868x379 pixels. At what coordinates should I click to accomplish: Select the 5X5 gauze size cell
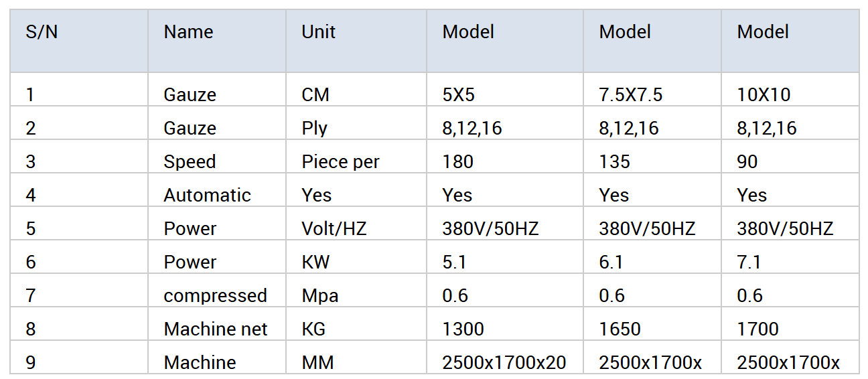(458, 95)
